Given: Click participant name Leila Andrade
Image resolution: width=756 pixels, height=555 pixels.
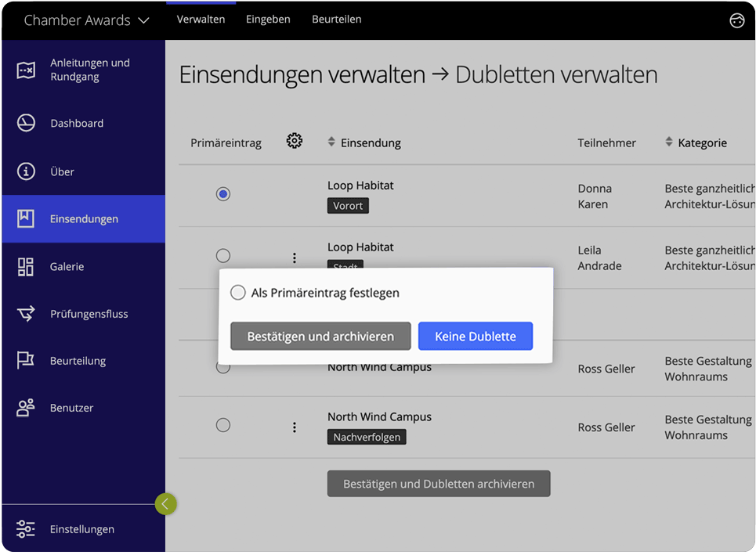Looking at the screenshot, I should tap(599, 258).
